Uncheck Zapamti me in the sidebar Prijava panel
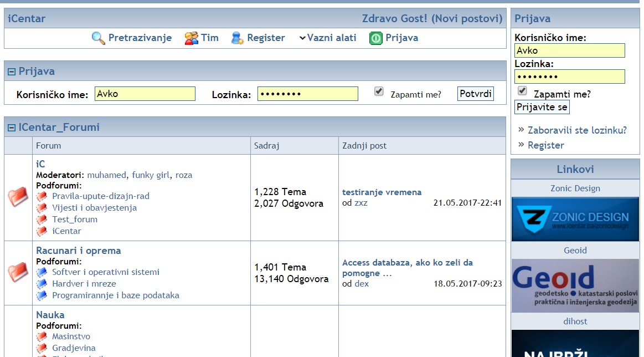Image resolution: width=644 pixels, height=357 pixels. coord(522,91)
